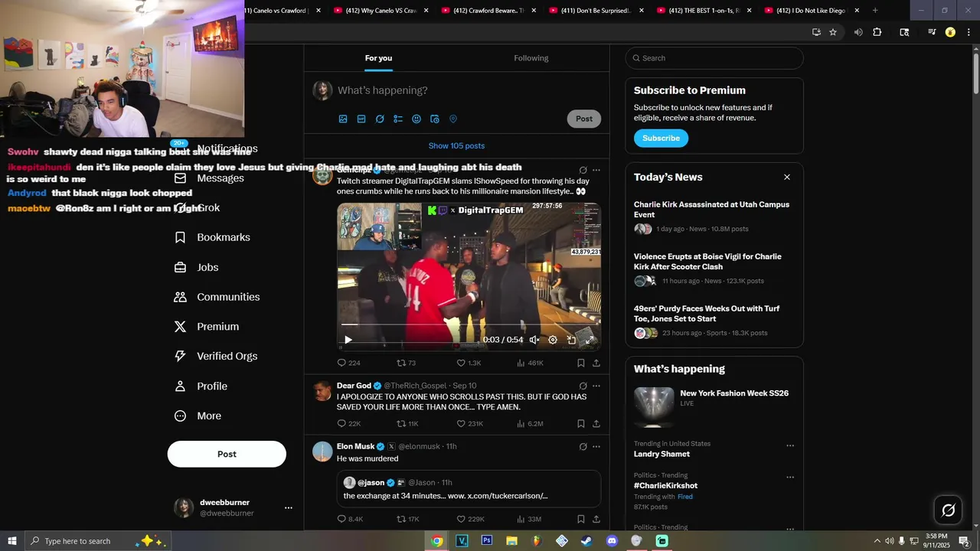
Task: Reply to Elon Musk's post
Action: point(350,519)
